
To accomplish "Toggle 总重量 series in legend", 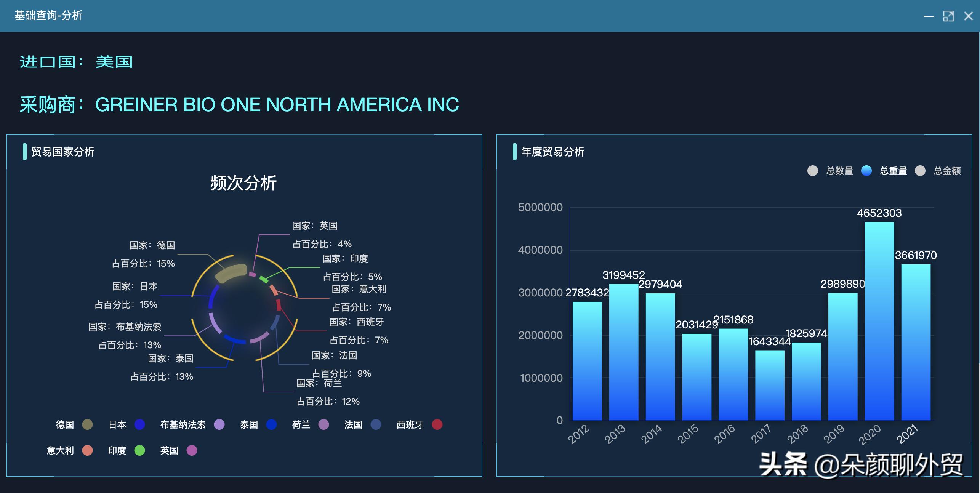I will (x=866, y=171).
